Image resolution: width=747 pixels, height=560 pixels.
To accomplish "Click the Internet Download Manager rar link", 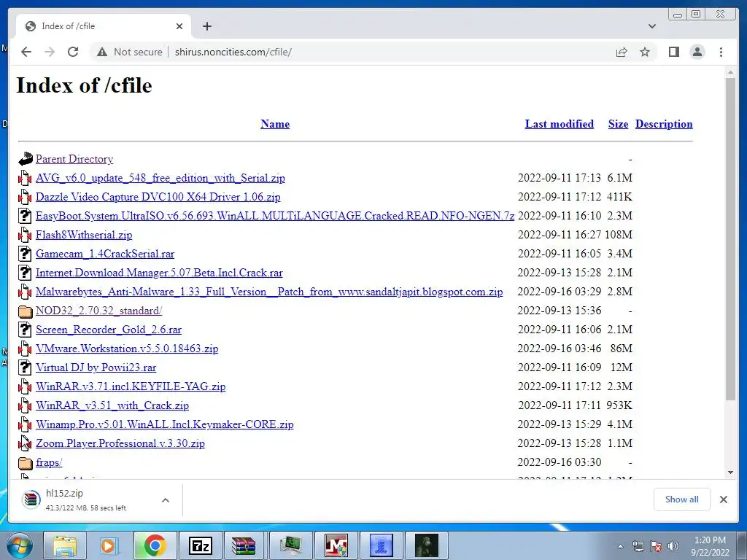I will coord(159,273).
